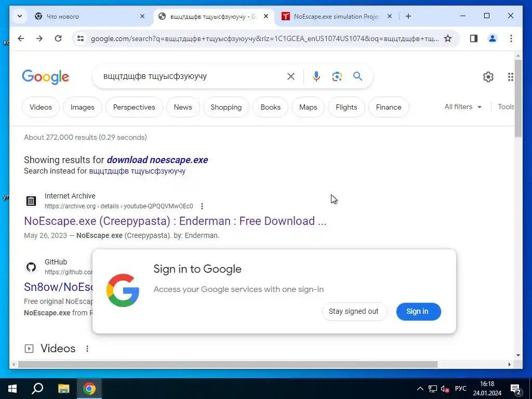Open the Windows Start menu

[12, 389]
